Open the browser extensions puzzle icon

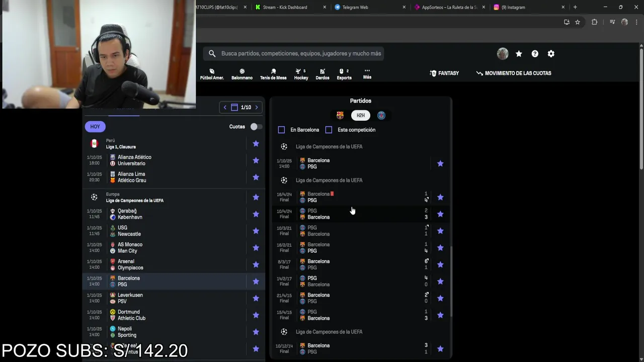[594, 22]
